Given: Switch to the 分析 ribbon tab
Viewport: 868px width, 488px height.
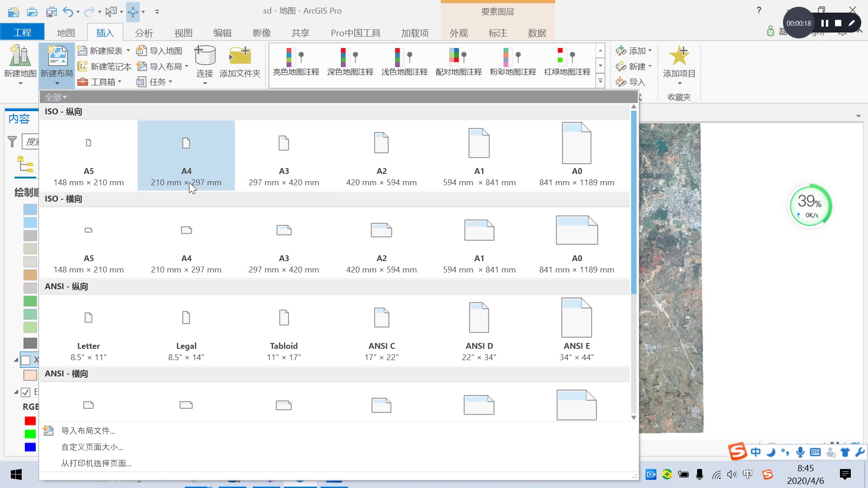Looking at the screenshot, I should (144, 32).
